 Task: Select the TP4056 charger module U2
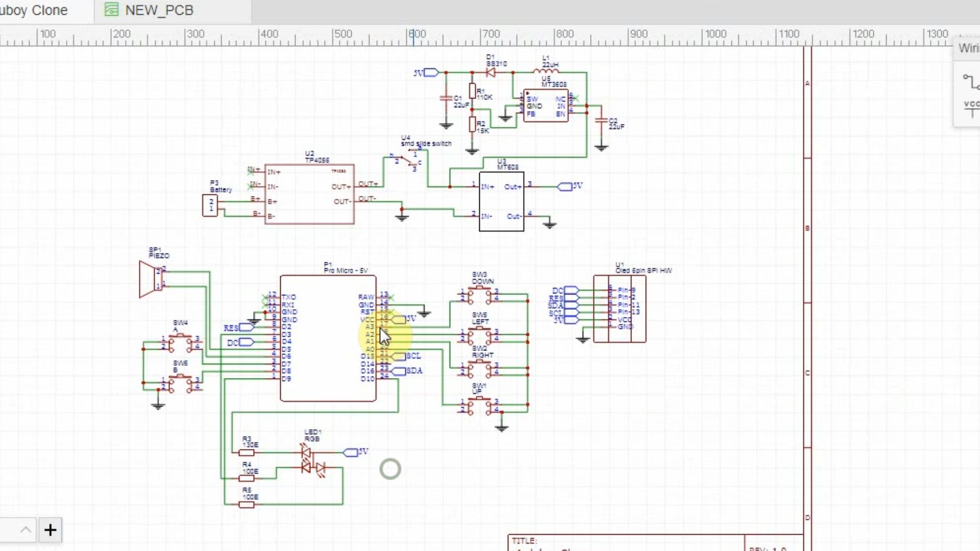(309, 194)
